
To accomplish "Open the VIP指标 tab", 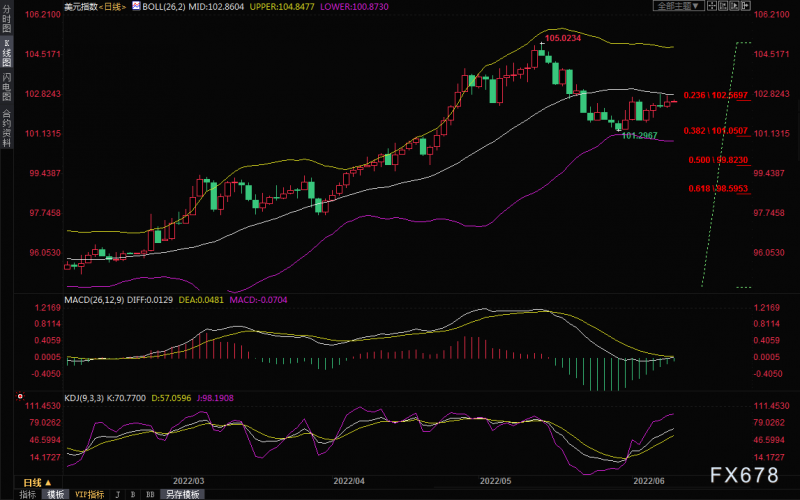I will click(89, 494).
